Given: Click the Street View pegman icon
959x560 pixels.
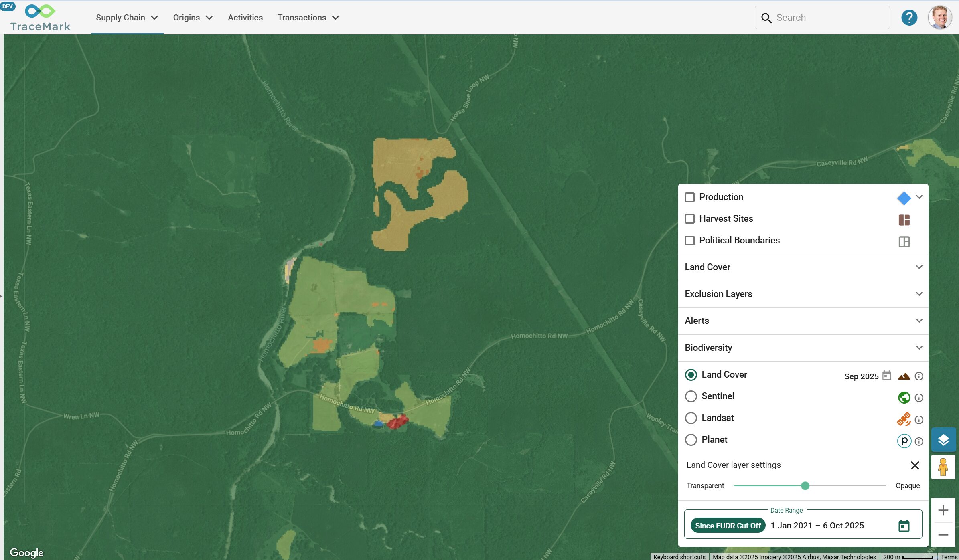Looking at the screenshot, I should pyautogui.click(x=943, y=467).
